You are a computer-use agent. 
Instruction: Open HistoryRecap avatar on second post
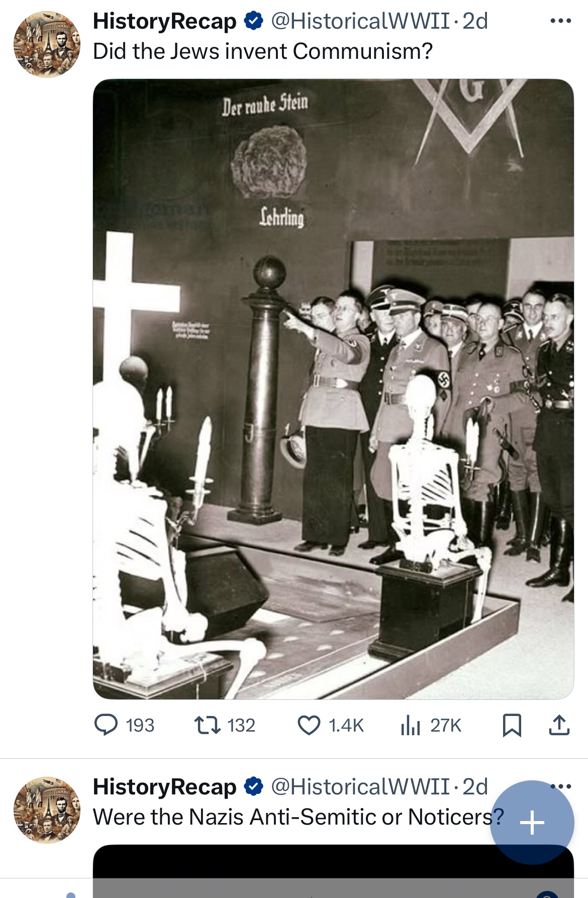click(47, 810)
